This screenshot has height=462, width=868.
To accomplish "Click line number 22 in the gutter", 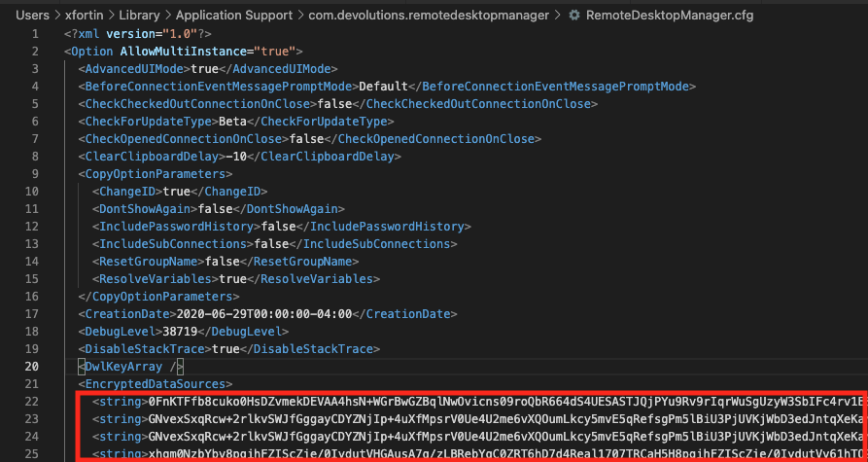I will coord(32,402).
